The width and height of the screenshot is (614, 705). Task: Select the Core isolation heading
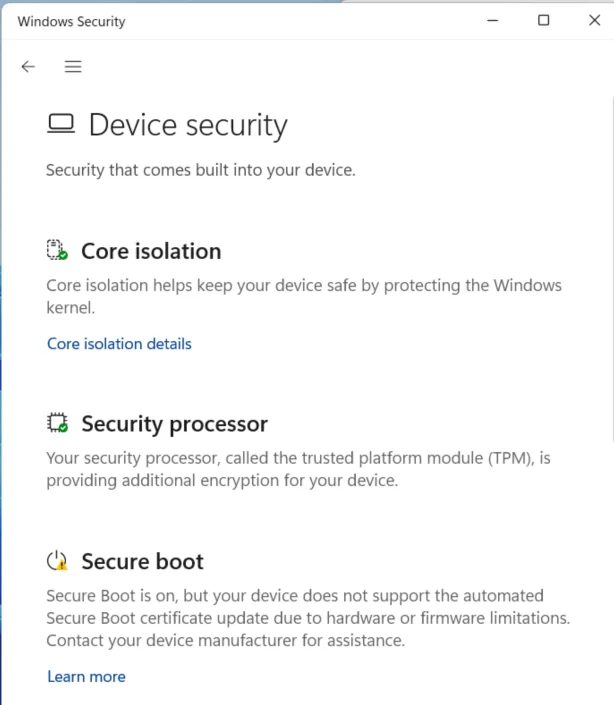[x=151, y=251]
